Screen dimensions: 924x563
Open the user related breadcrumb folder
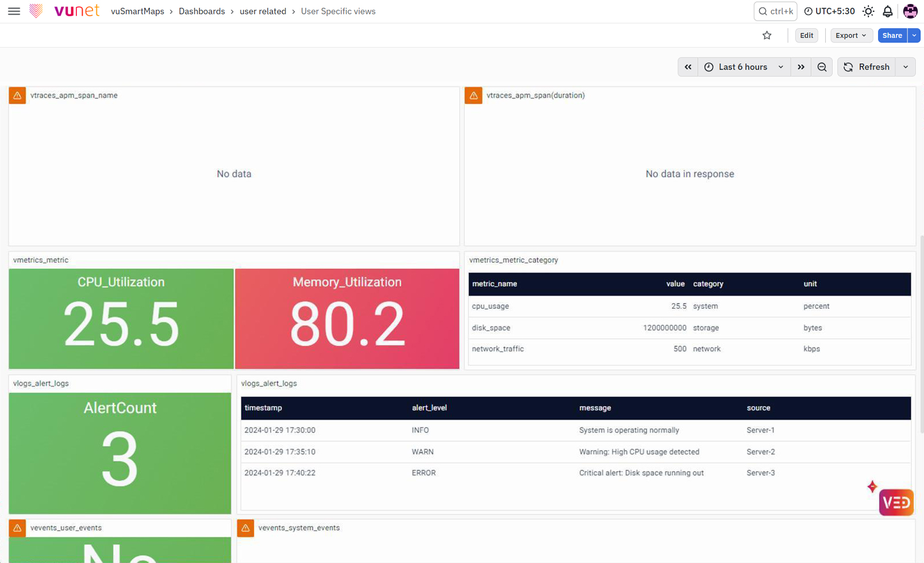[263, 11]
